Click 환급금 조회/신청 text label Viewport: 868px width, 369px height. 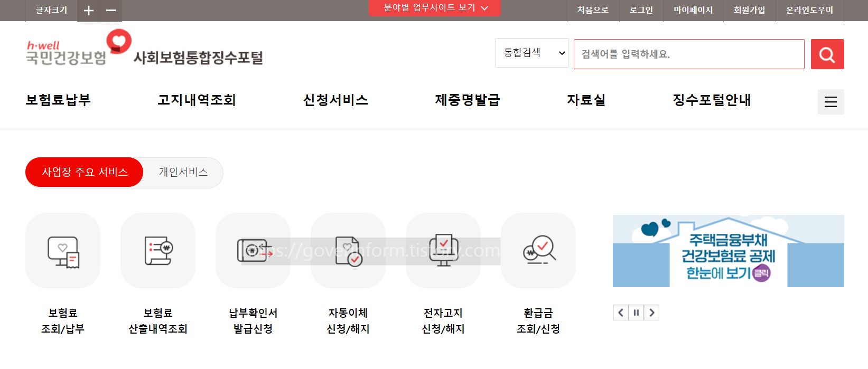click(x=538, y=321)
